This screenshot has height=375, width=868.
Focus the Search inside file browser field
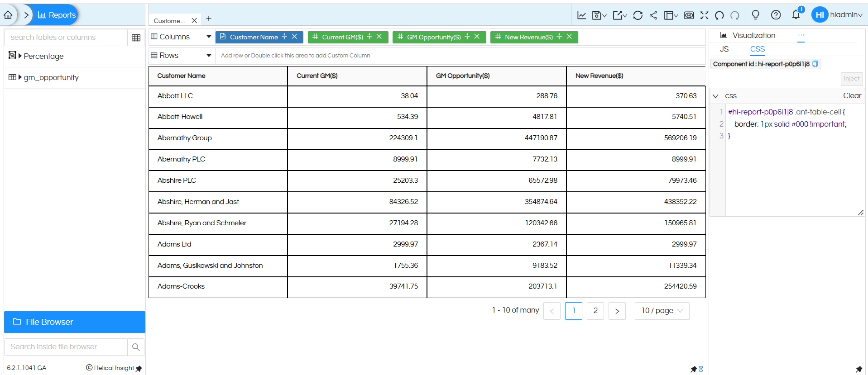pyautogui.click(x=66, y=347)
